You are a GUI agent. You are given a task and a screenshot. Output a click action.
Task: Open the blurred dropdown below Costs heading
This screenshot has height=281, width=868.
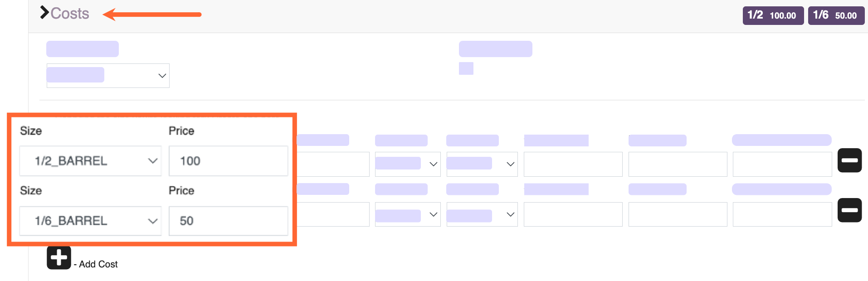(x=108, y=76)
